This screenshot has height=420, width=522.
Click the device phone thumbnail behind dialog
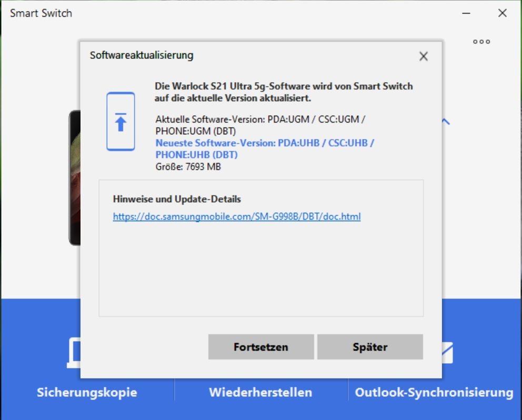coord(75,178)
